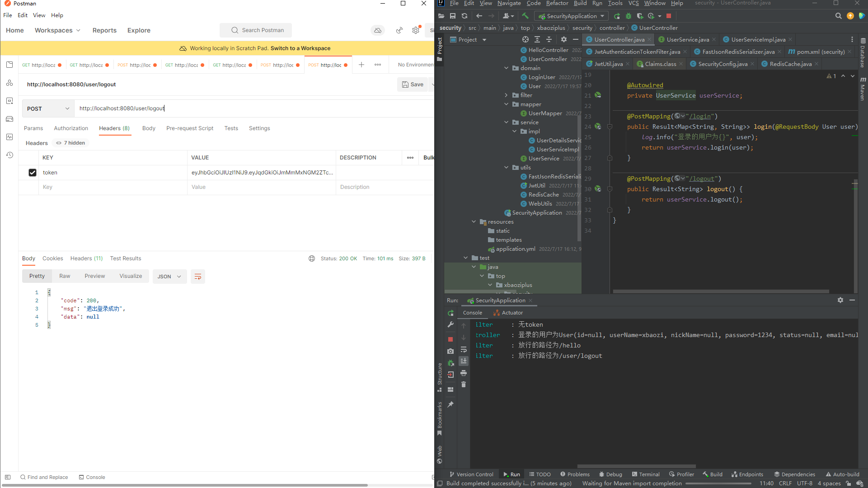Image resolution: width=868 pixels, height=488 pixels.
Task: Collapse the resources folder in Project tree
Action: tap(474, 222)
